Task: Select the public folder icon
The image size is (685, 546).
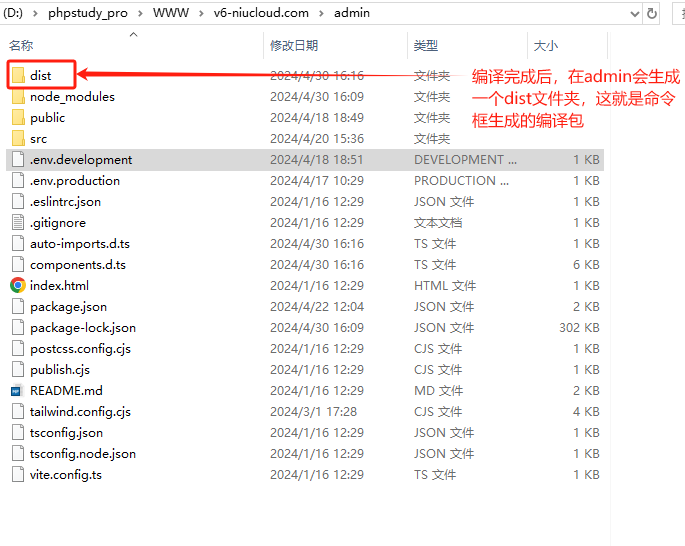Action: 18,118
